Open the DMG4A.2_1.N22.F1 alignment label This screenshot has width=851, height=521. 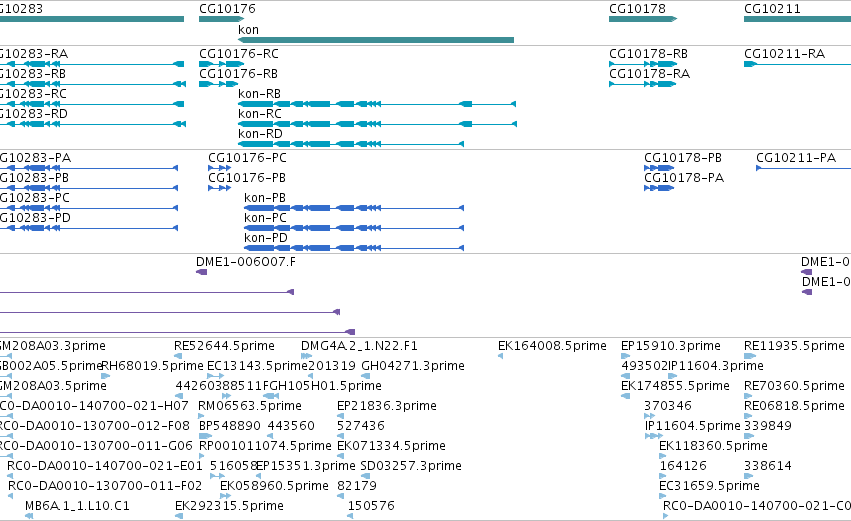(359, 346)
